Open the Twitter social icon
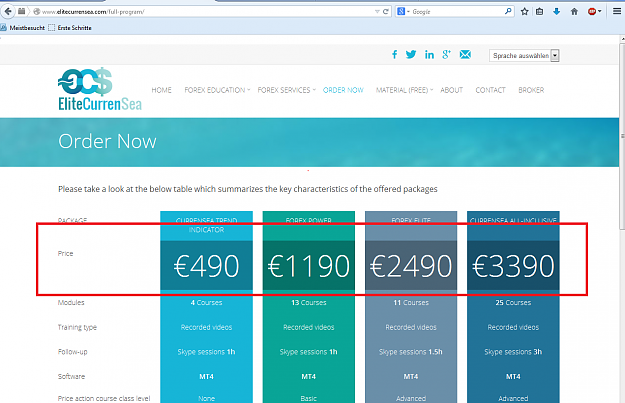Image resolution: width=625 pixels, height=403 pixels. pyautogui.click(x=411, y=55)
